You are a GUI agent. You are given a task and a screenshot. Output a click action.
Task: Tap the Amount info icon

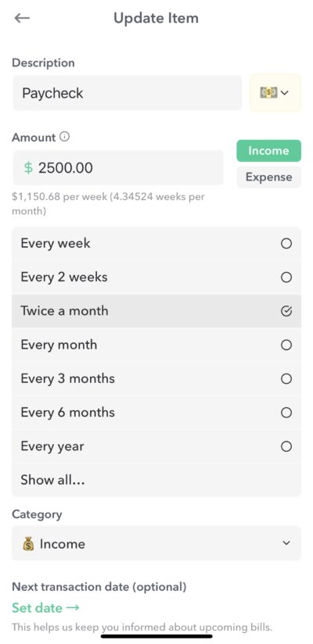pyautogui.click(x=65, y=137)
